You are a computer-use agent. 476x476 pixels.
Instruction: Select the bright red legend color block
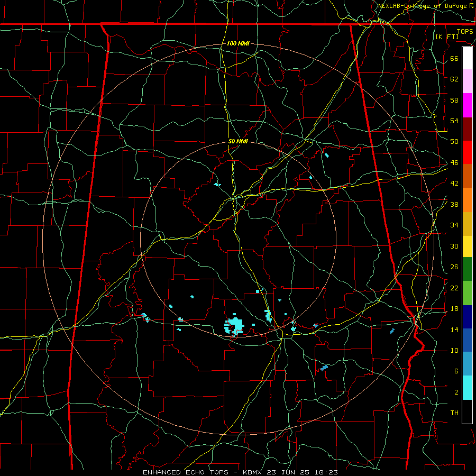(x=467, y=152)
